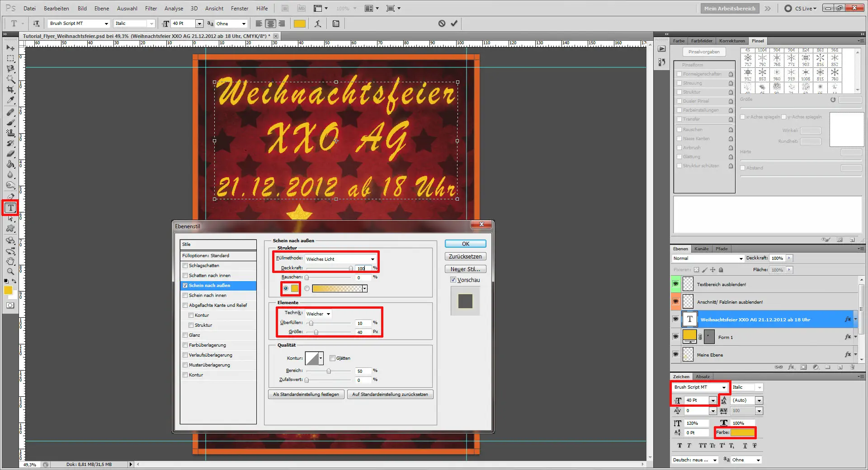The image size is (868, 470).
Task: Enable Farbüberlagerung checkbox
Action: [x=185, y=345]
